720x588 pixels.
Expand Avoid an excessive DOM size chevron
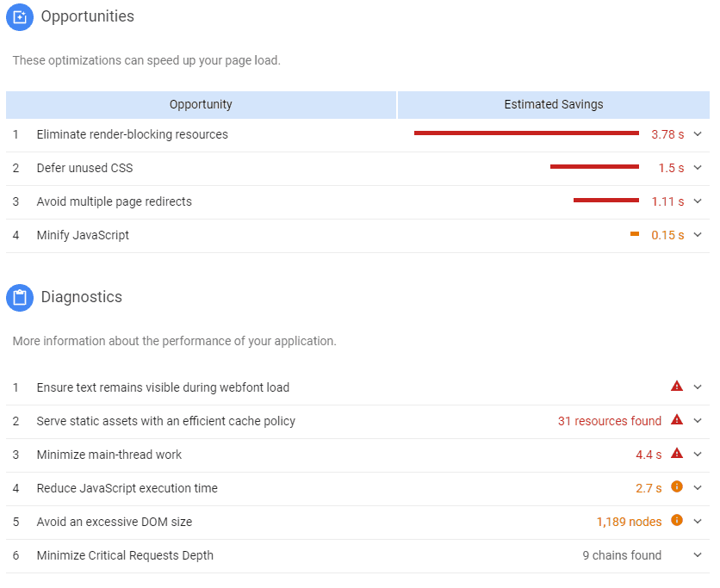pos(698,522)
